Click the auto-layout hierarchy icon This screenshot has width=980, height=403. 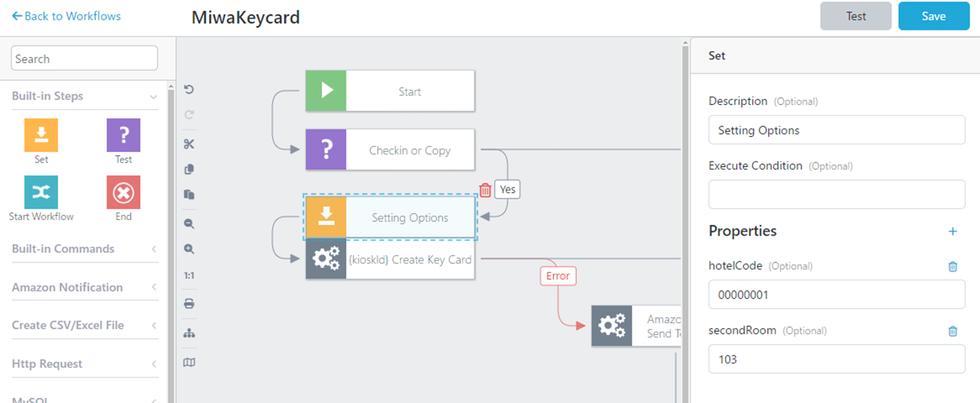[x=189, y=333]
